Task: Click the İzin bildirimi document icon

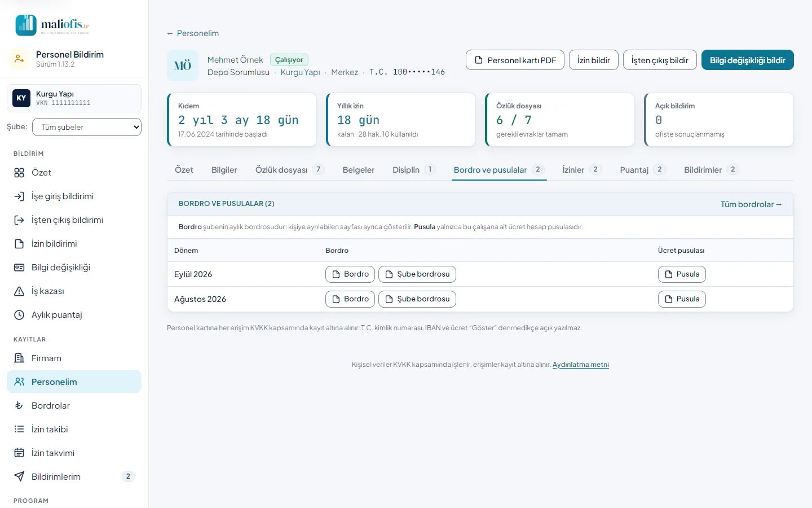Action: pos(19,244)
